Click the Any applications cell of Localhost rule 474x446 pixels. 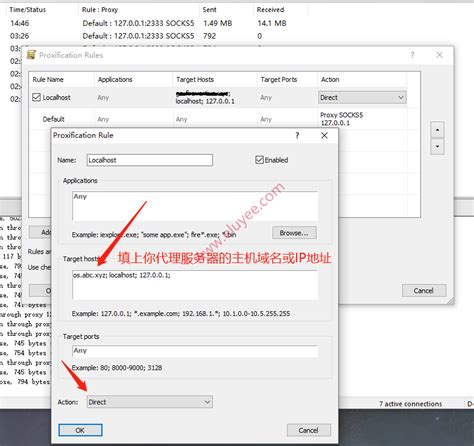click(x=103, y=98)
